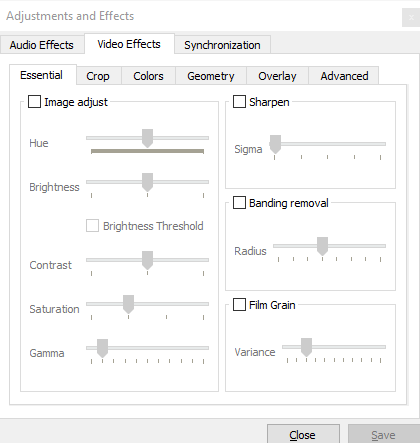Click the Close button

(303, 434)
